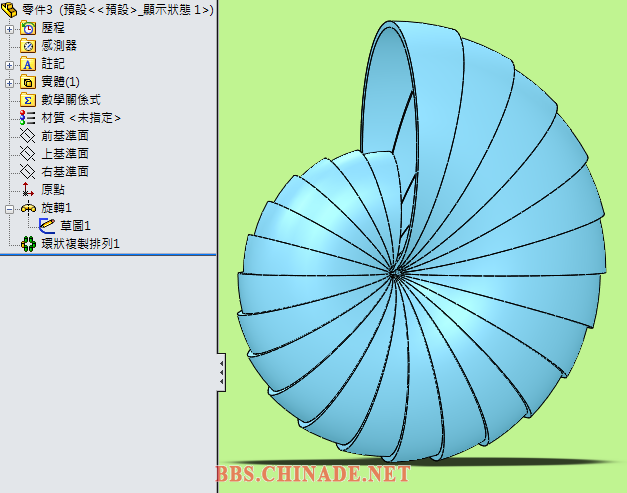Select the 前基準面 label

65,136
